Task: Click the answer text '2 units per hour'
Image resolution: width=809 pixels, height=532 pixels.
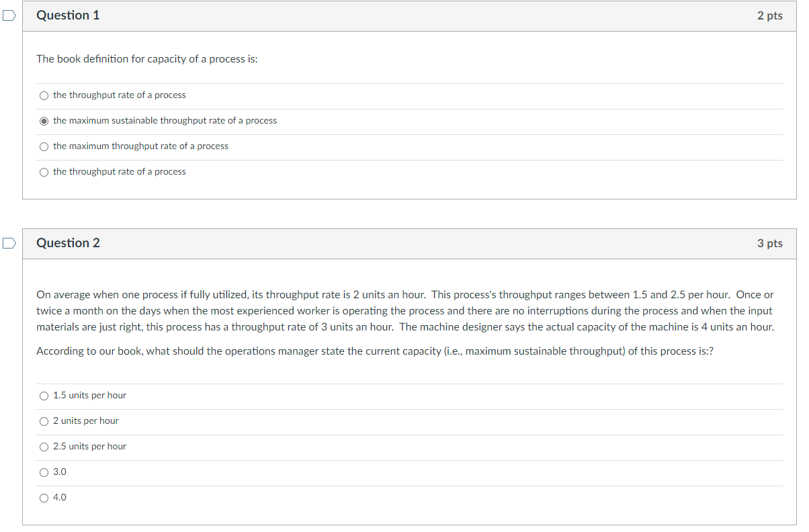Action: tap(86, 421)
